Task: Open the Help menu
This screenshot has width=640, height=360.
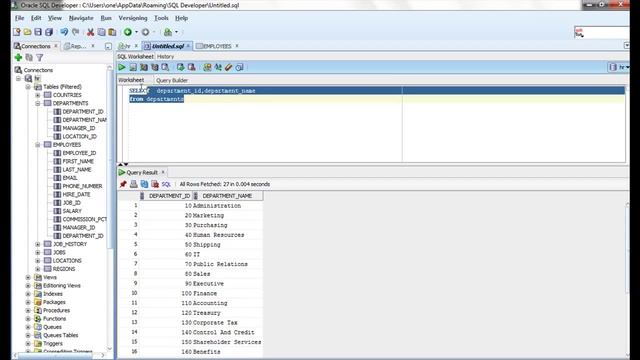Action: pyautogui.click(x=182, y=18)
